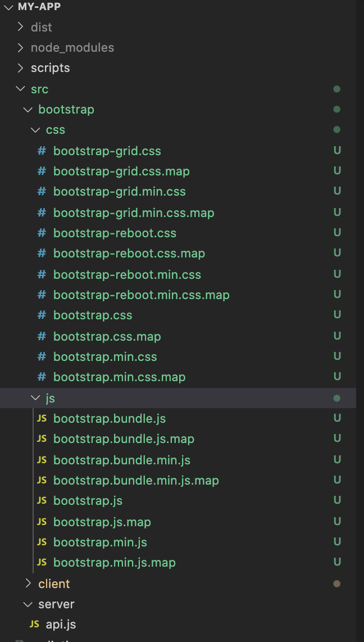This screenshot has width=364, height=642.
Task: Click JS icon of bootstrap.bundle.js
Action: (x=42, y=418)
